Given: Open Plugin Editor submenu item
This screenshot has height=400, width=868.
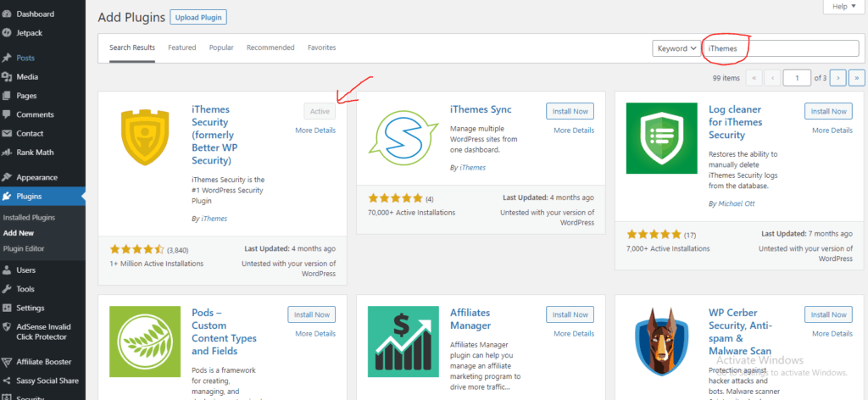Looking at the screenshot, I should (x=24, y=248).
